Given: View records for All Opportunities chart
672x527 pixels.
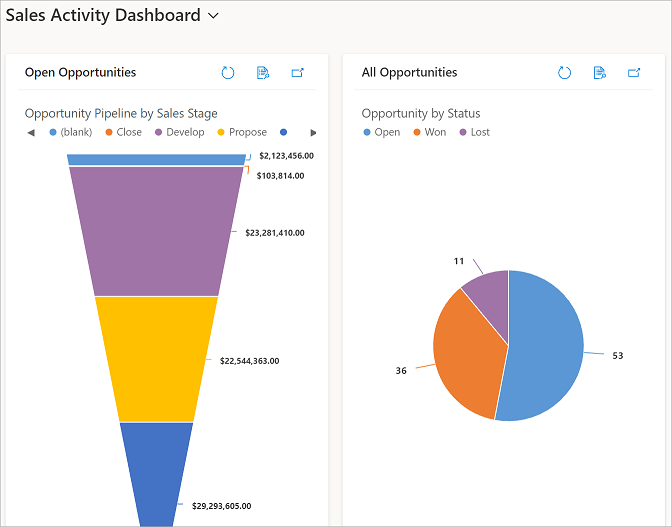Looking at the screenshot, I should coord(600,72).
